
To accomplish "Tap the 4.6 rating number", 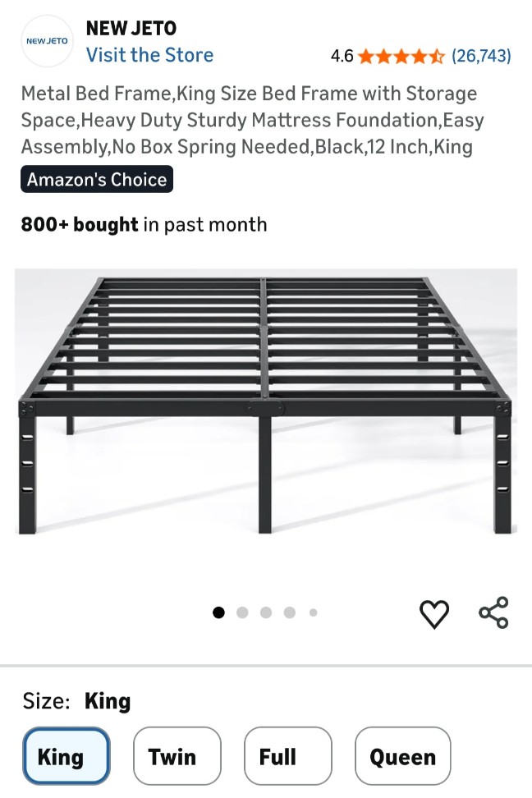I will pyautogui.click(x=342, y=57).
